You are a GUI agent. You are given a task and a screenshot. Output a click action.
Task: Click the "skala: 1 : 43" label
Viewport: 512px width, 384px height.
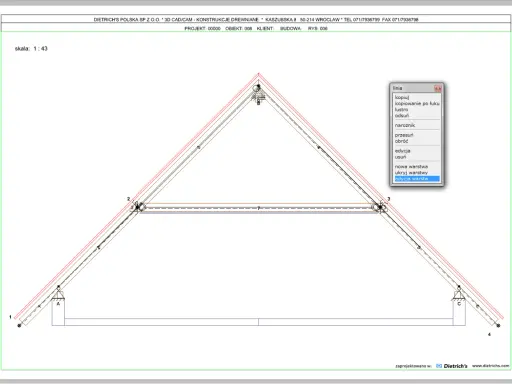pyautogui.click(x=31, y=49)
